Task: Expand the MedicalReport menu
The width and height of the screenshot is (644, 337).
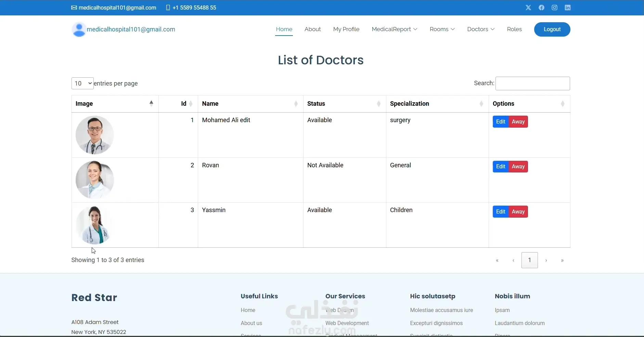Action: [x=395, y=29]
